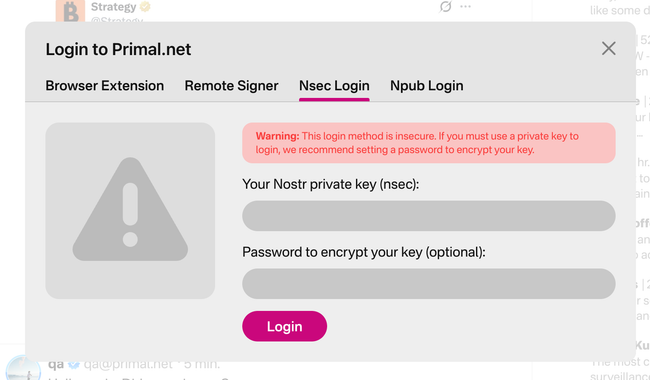This screenshot has width=650, height=380.
Task: Click the 5 min. post timestamp
Action: (x=202, y=364)
